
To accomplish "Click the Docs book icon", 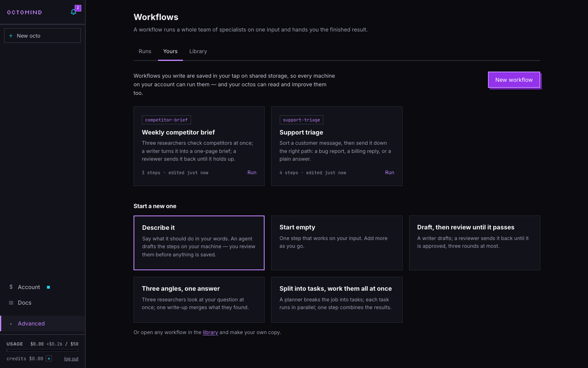I will (11, 303).
